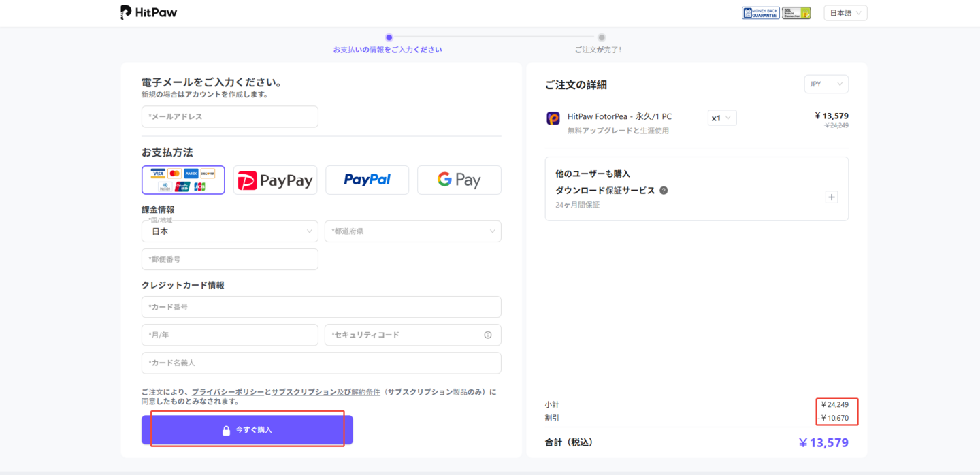Open the 日本 country dropdown

coord(229,231)
